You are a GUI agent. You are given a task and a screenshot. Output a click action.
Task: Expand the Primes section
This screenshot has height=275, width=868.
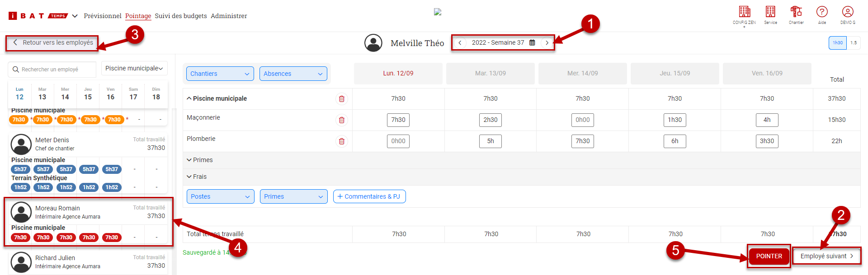click(x=199, y=160)
